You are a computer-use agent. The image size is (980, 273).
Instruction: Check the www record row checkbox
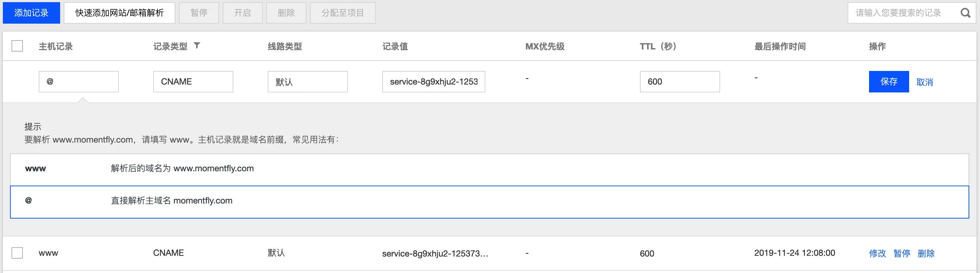pos(17,253)
